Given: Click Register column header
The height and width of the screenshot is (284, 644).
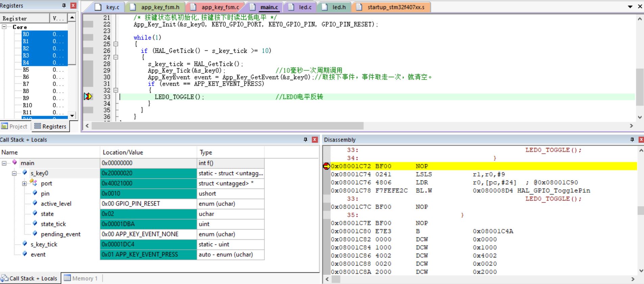Looking at the screenshot, I should [x=25, y=18].
